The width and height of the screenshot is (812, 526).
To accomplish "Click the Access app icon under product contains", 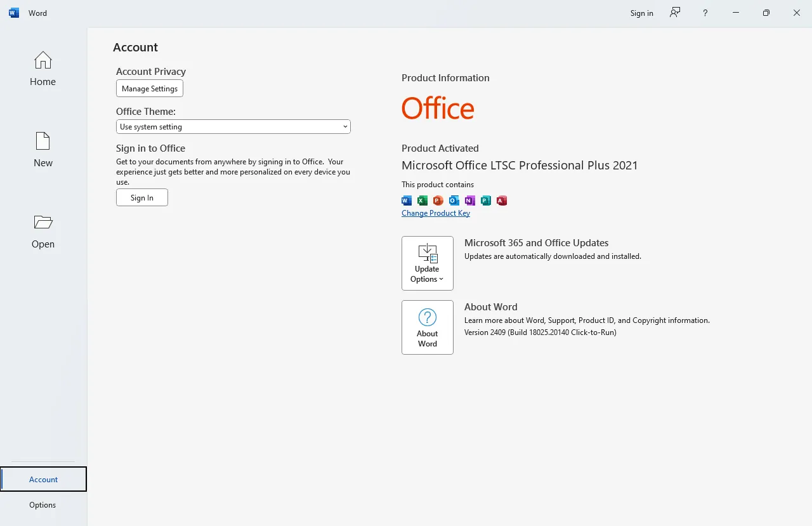I will (502, 201).
